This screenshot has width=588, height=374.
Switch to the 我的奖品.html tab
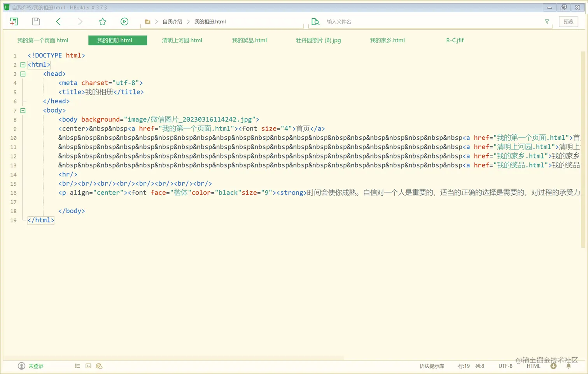[x=249, y=40]
